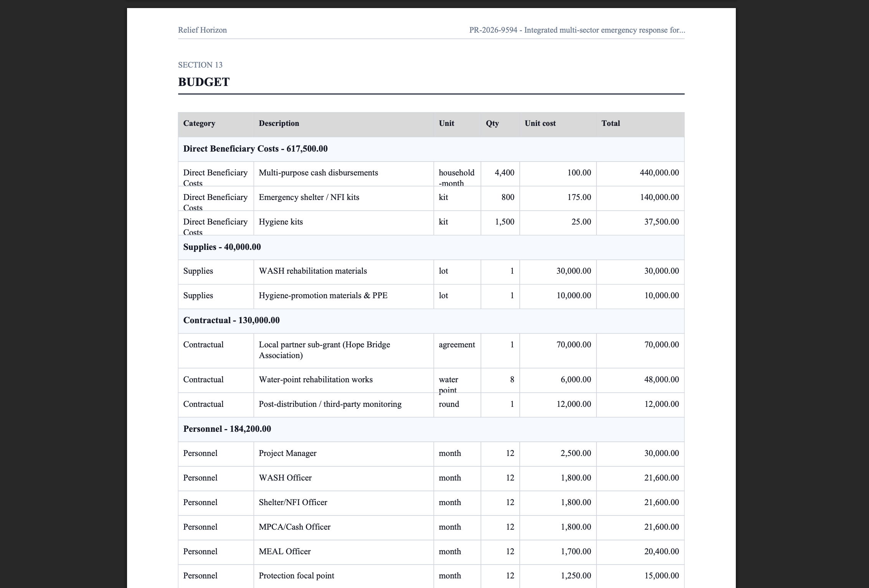Click the WASH Officer total '21,600.00'
The width and height of the screenshot is (869, 588).
pyautogui.click(x=661, y=478)
